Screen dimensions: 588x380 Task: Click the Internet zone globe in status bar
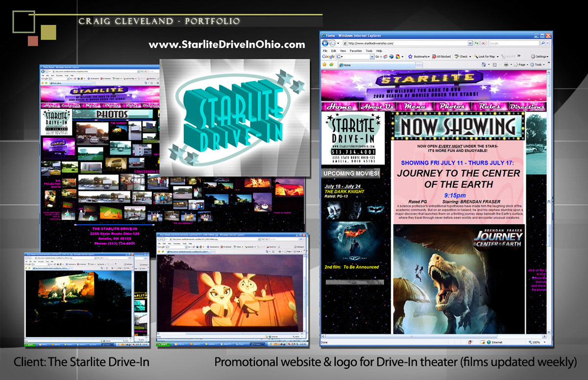pos(489,342)
